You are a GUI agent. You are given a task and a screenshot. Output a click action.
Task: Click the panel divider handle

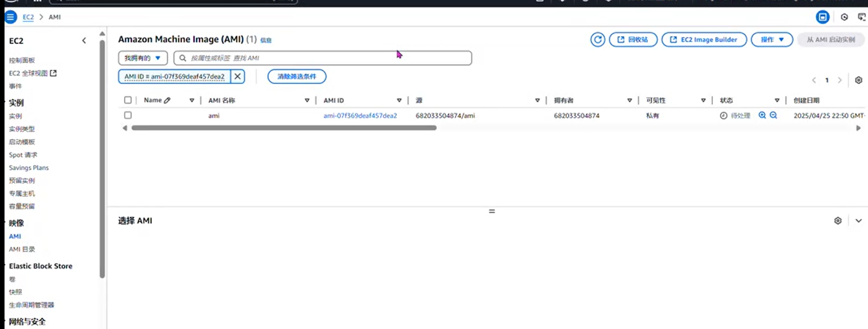491,211
